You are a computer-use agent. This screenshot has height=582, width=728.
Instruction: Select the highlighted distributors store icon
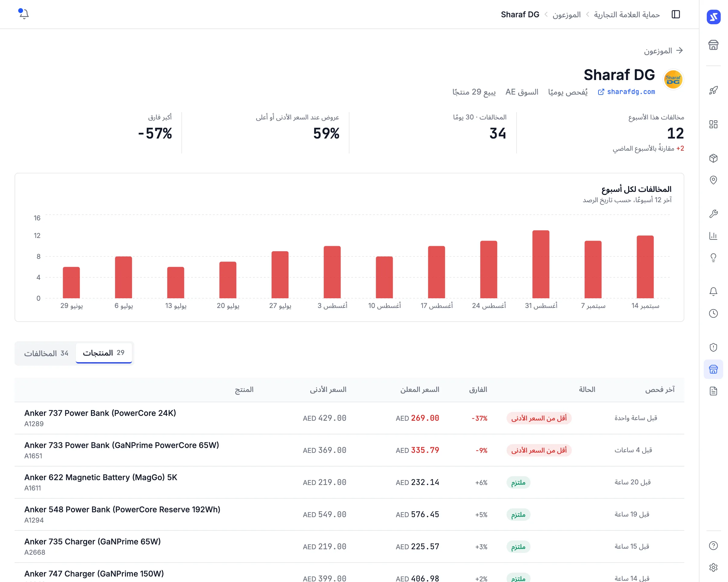pos(713,369)
